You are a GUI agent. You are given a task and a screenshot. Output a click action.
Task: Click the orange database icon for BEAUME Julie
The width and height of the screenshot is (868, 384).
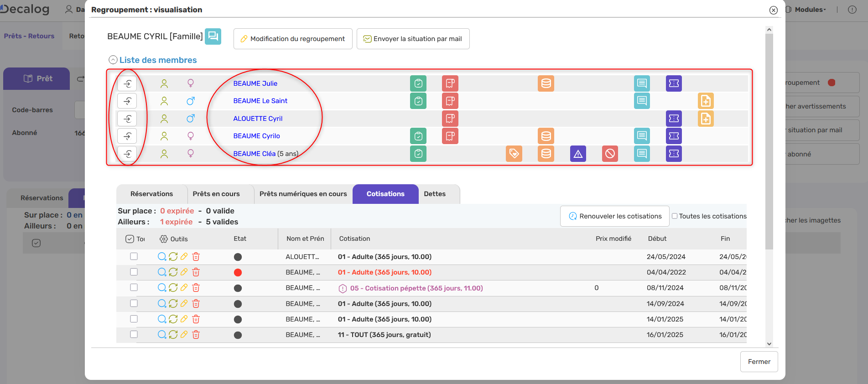(546, 83)
